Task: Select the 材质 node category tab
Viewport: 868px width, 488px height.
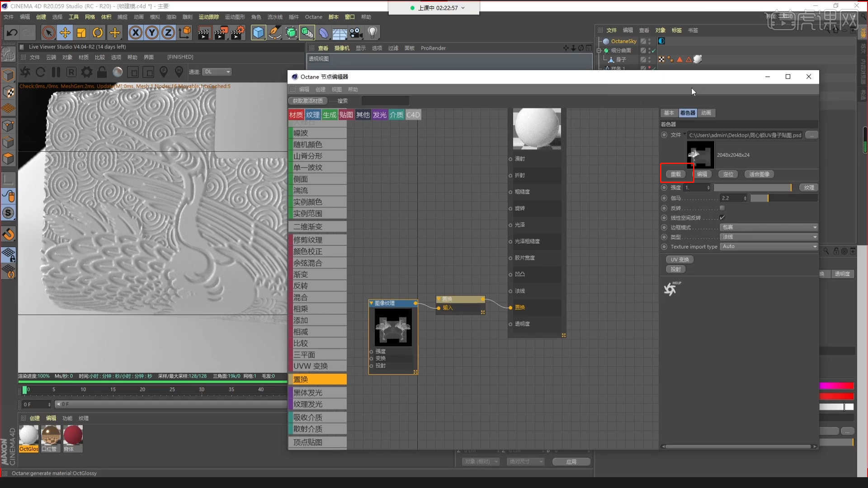Action: [x=296, y=115]
